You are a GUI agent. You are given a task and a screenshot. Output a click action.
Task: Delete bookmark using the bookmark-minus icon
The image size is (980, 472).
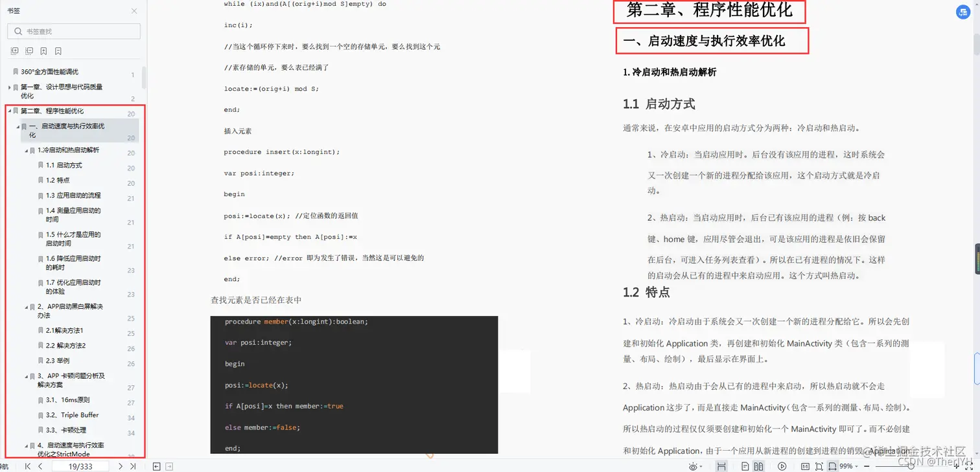click(x=58, y=51)
